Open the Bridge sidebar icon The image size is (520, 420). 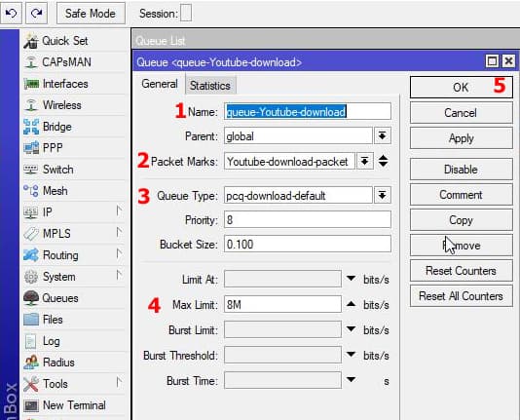pyautogui.click(x=31, y=127)
